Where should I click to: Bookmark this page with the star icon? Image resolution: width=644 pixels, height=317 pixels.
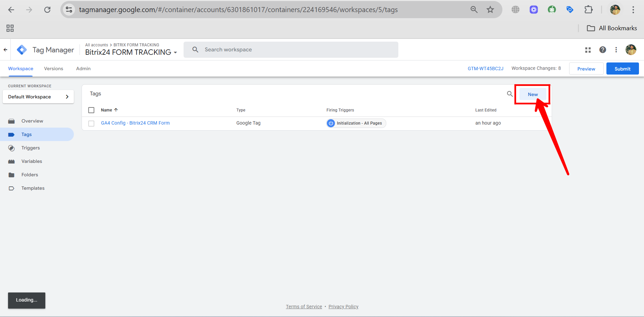point(490,10)
